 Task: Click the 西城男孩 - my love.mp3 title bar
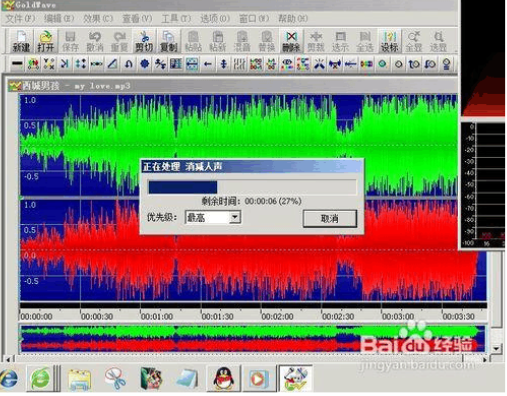tap(232, 86)
